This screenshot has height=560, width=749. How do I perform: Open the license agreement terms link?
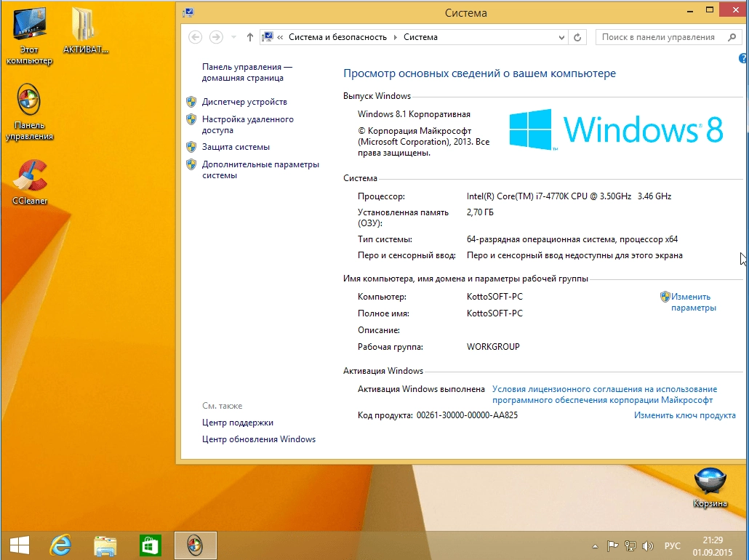click(604, 395)
